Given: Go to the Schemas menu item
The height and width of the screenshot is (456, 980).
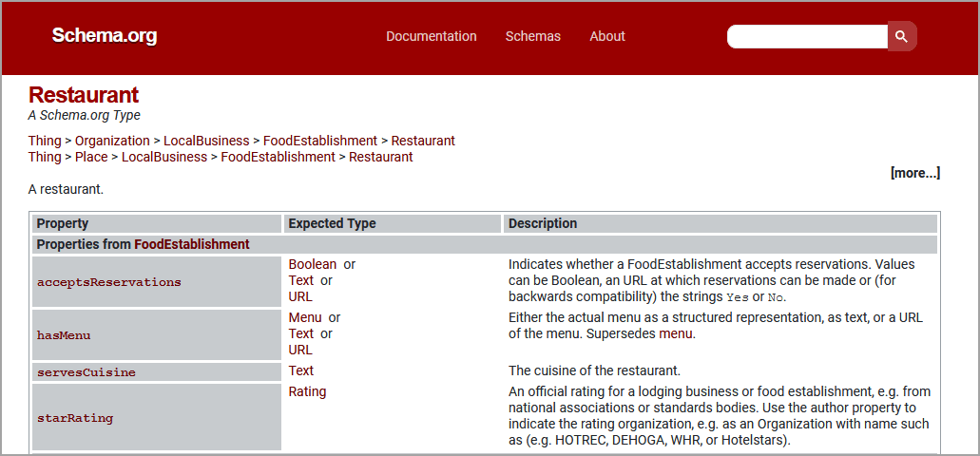Looking at the screenshot, I should pos(533,36).
